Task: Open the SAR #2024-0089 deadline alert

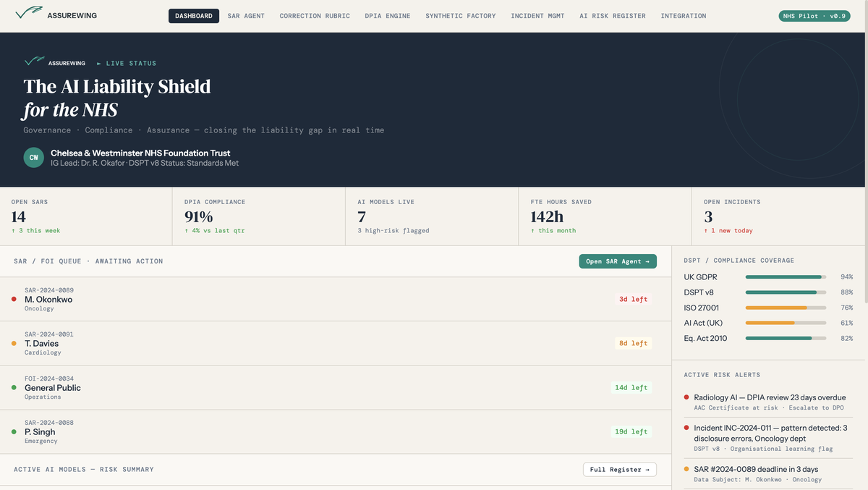Action: tap(770, 474)
